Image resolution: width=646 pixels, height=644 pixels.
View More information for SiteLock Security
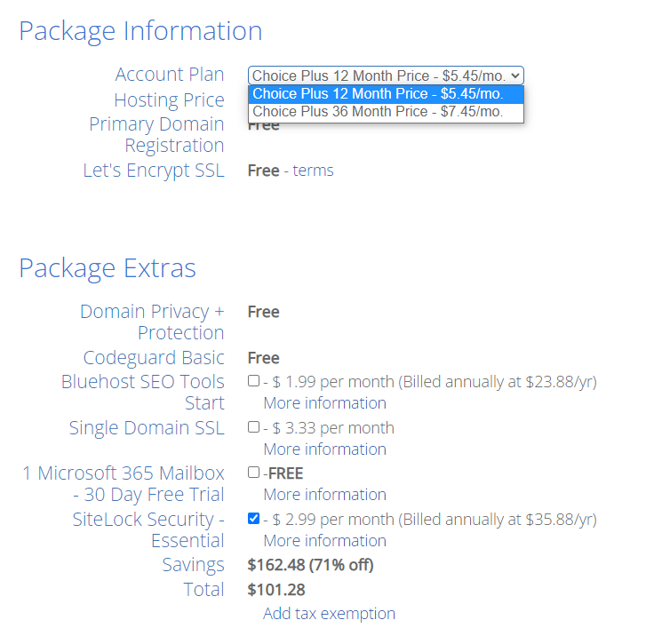[x=324, y=541]
